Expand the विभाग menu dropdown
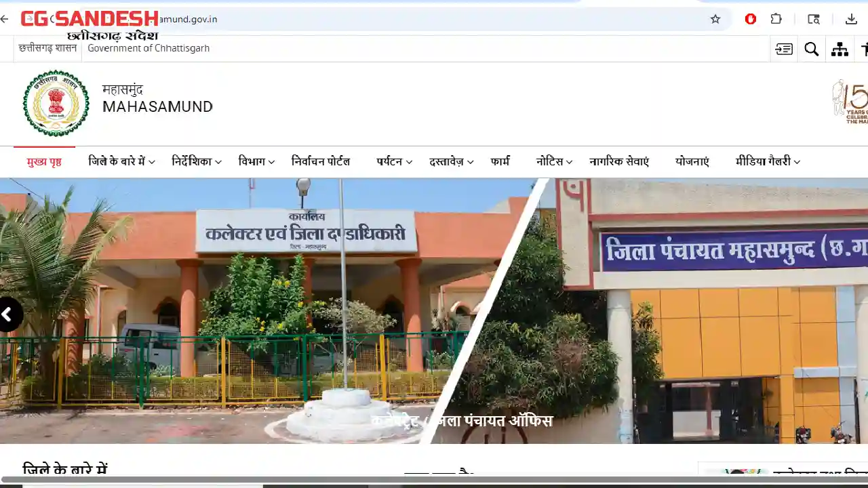 point(256,162)
